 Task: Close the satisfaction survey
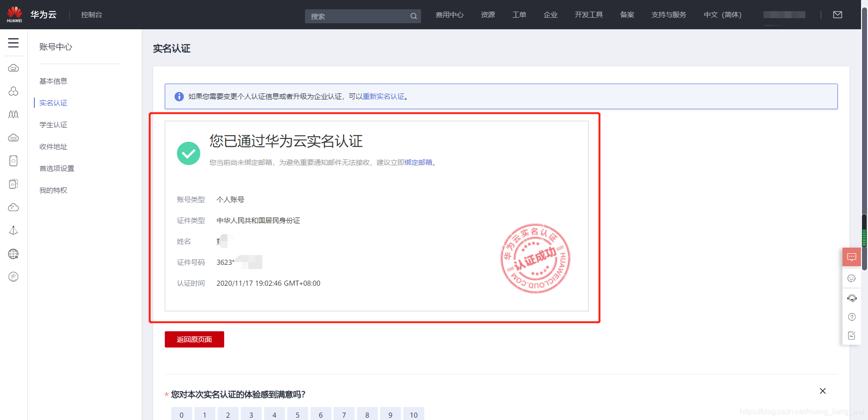click(823, 391)
